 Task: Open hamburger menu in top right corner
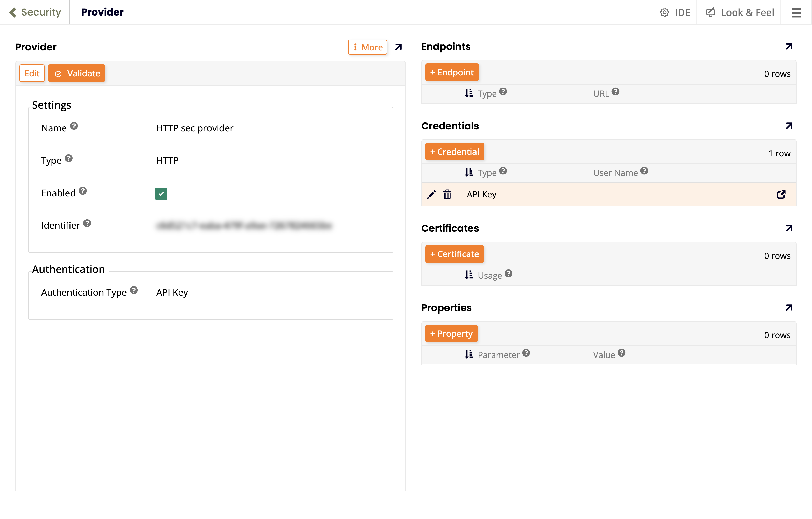(x=796, y=12)
